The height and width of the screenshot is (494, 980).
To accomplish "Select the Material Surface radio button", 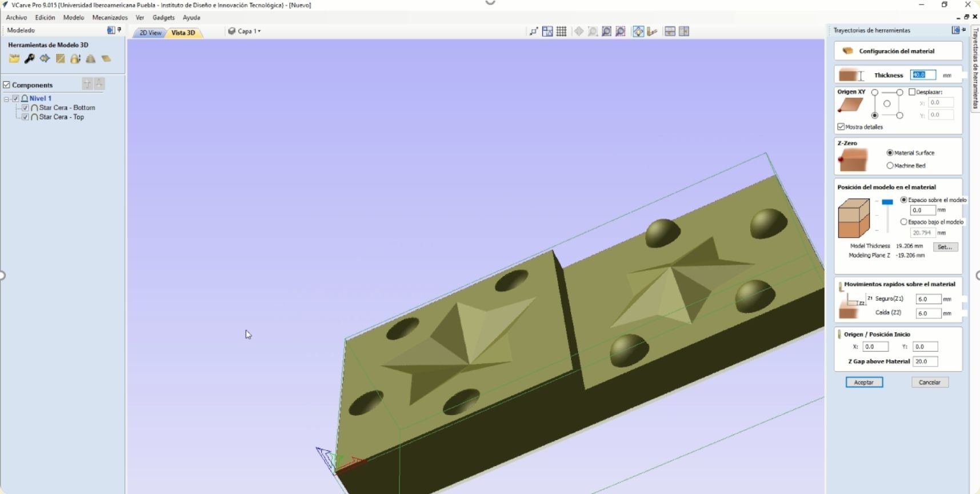I will coord(890,153).
